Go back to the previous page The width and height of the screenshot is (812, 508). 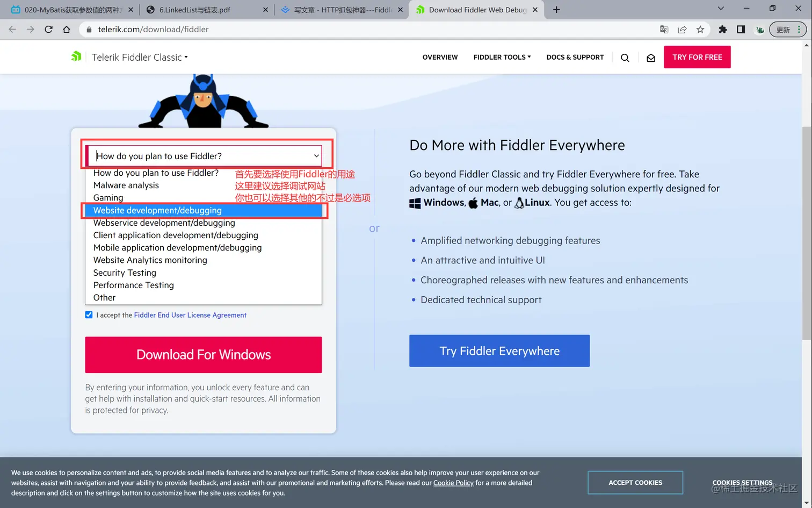pyautogui.click(x=13, y=29)
